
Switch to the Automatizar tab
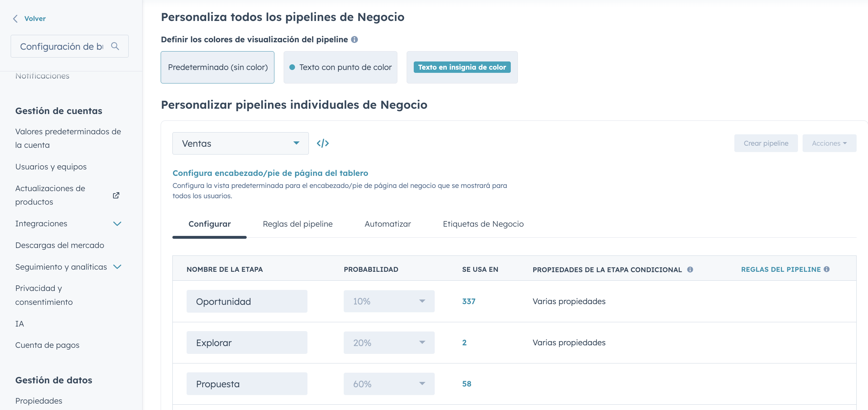(387, 224)
